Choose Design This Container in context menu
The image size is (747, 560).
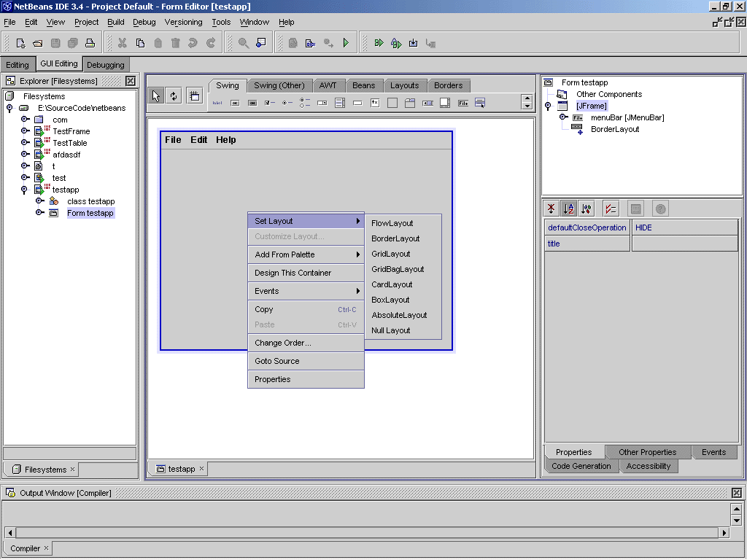click(306, 273)
